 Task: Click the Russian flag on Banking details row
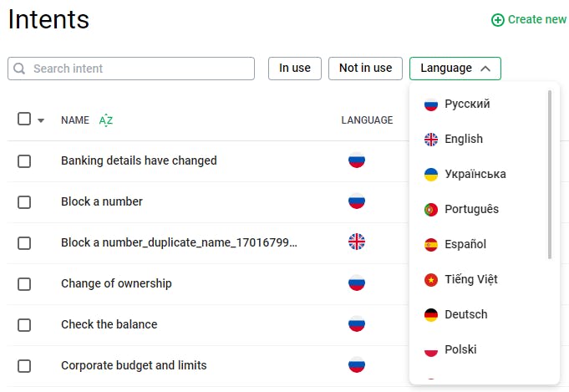[357, 160]
